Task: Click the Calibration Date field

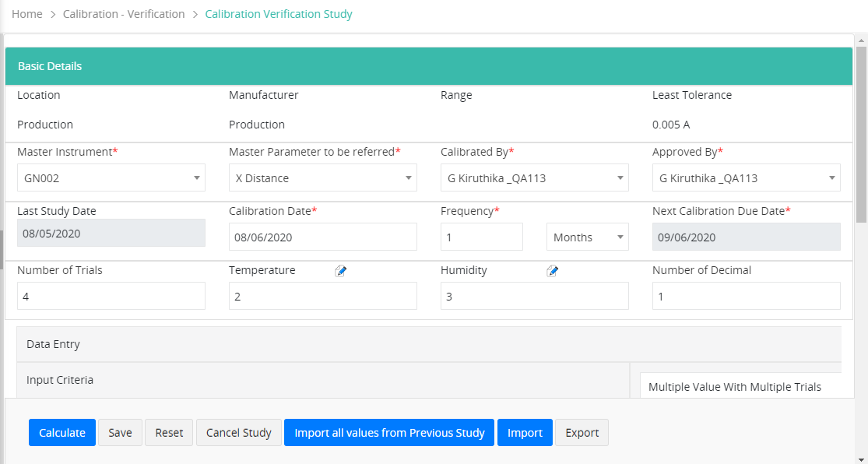Action: [x=323, y=237]
